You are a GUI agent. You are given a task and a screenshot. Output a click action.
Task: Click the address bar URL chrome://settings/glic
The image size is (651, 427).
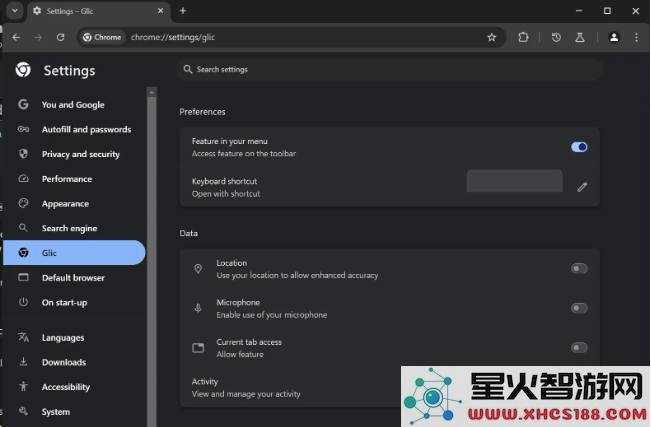[x=173, y=37]
